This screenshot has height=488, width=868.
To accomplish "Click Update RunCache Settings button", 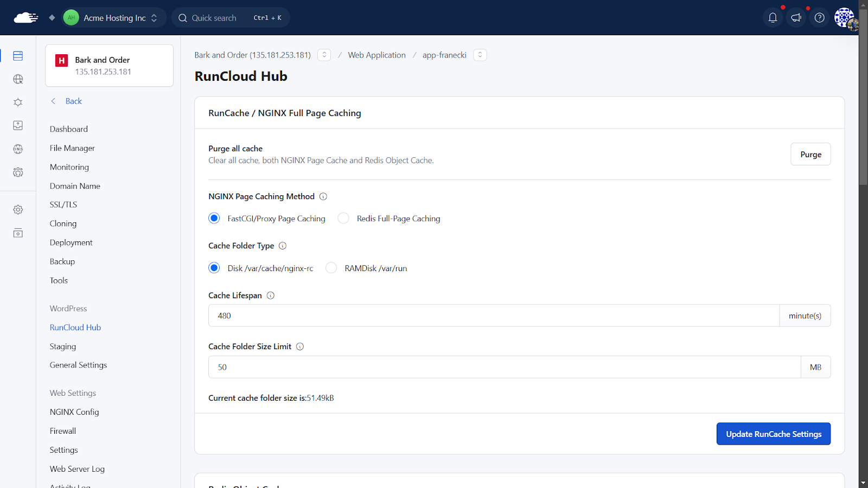I will pos(773,434).
